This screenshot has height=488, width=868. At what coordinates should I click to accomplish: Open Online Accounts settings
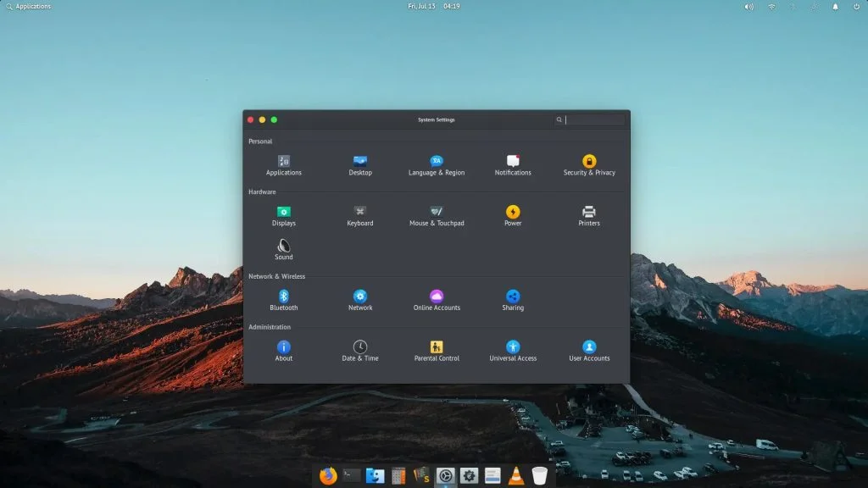tap(436, 299)
